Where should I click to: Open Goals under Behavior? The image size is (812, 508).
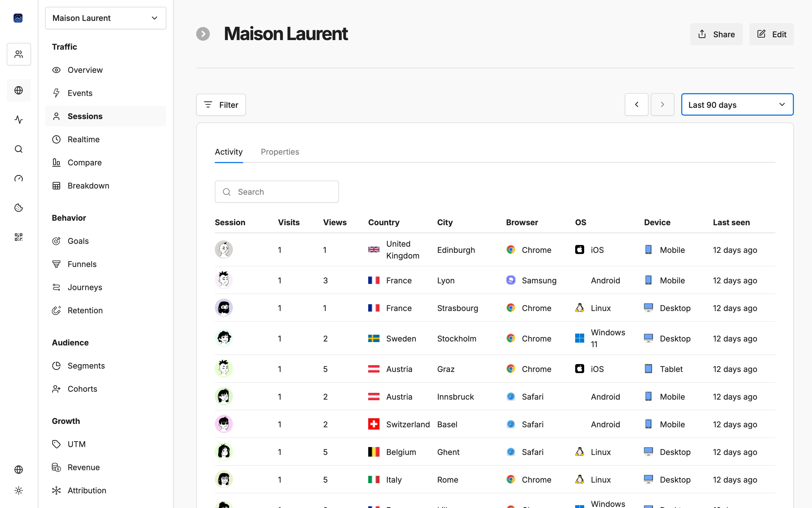coord(106,241)
